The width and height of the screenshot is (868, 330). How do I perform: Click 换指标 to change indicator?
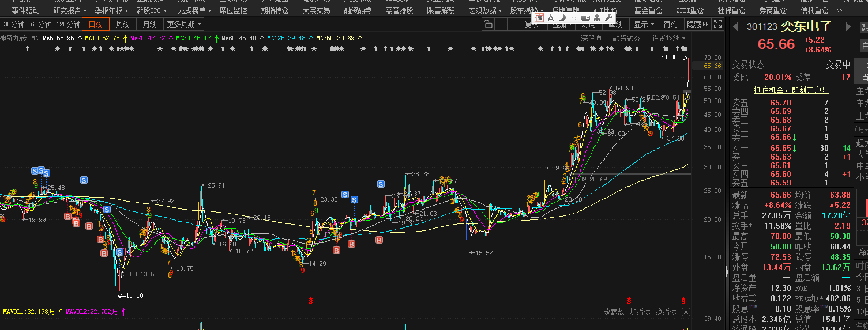point(666,312)
